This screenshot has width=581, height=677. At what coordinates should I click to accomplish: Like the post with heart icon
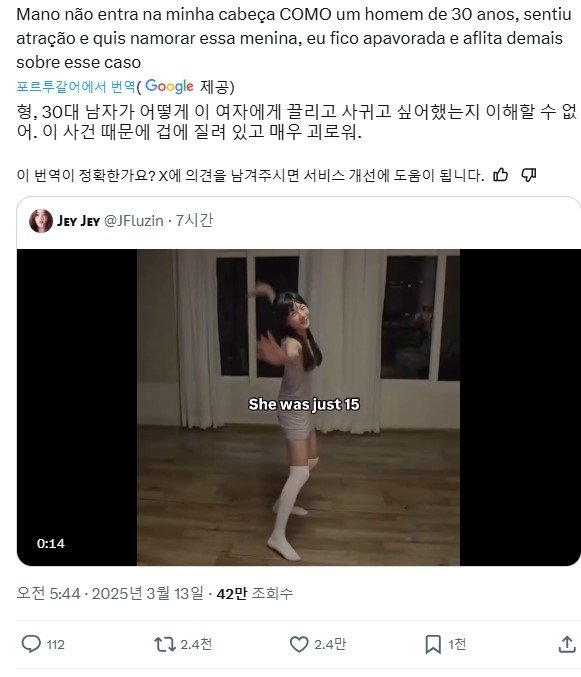pos(299,644)
